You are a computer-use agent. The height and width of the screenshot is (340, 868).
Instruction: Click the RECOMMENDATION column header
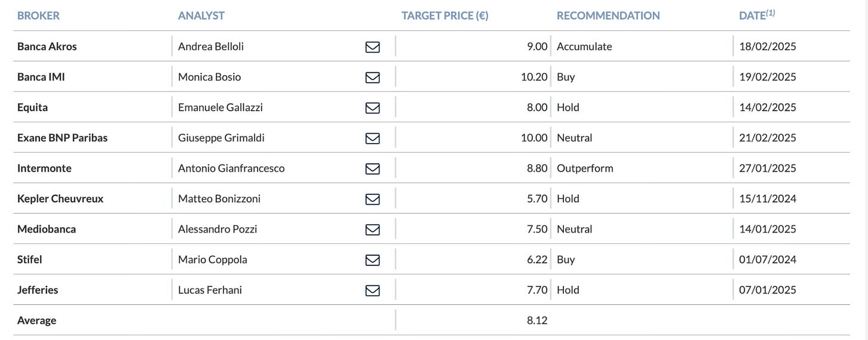pyautogui.click(x=608, y=16)
